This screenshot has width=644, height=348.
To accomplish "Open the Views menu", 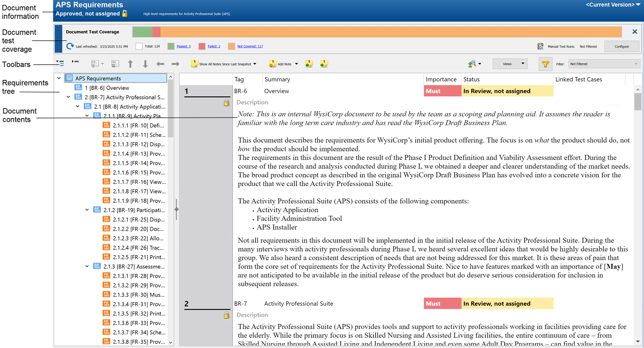I will click(x=510, y=64).
